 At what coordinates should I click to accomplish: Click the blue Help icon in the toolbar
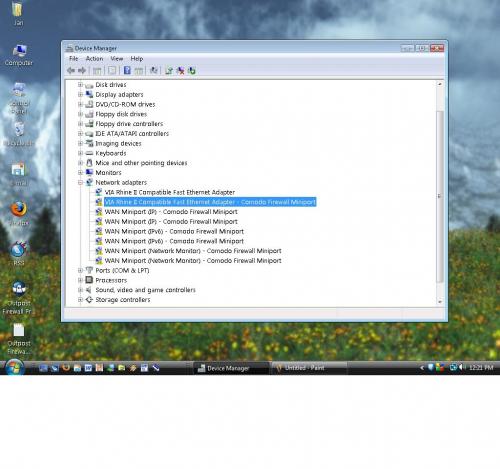[127, 70]
